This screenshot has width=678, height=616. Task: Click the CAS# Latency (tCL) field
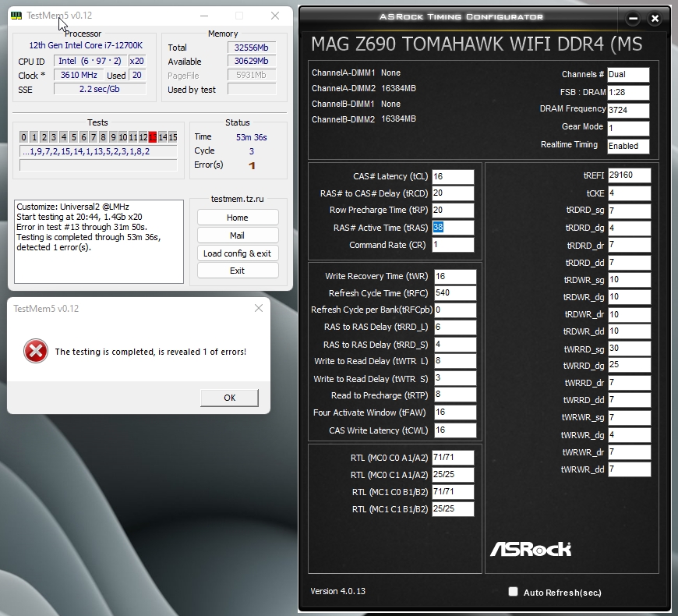[453, 176]
